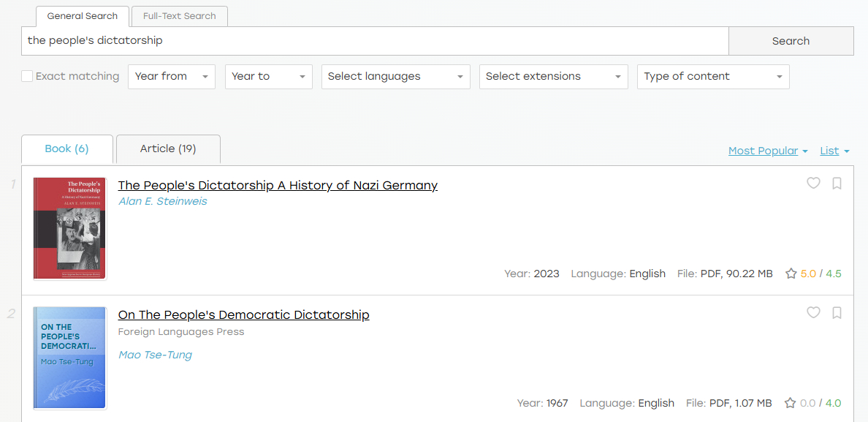
Task: Change the Most Popular sort order
Action: tap(768, 151)
